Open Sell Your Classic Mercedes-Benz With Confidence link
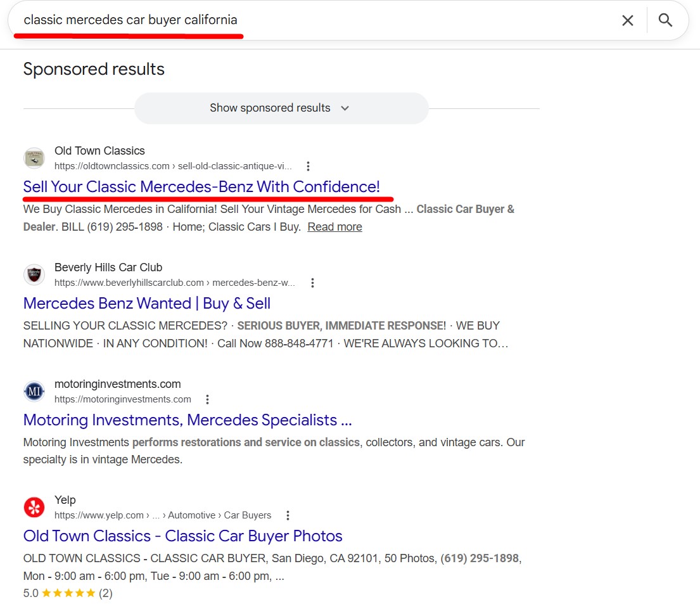The image size is (700, 604). coord(201,187)
